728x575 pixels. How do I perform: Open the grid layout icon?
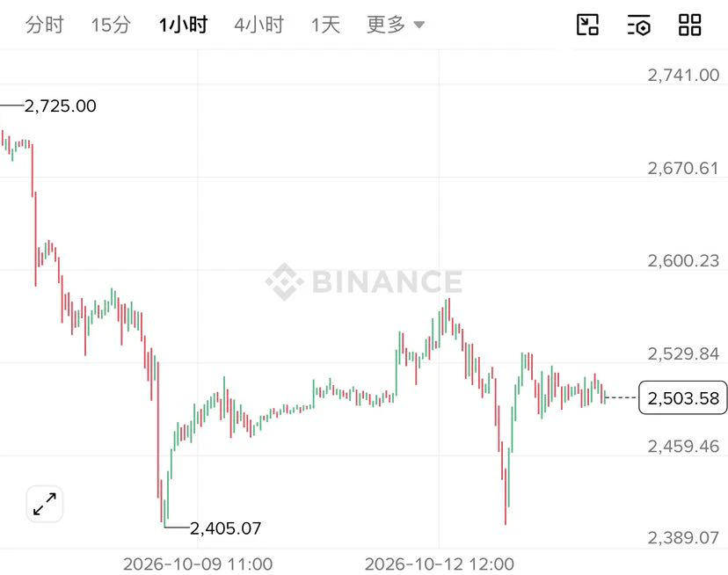(x=690, y=25)
